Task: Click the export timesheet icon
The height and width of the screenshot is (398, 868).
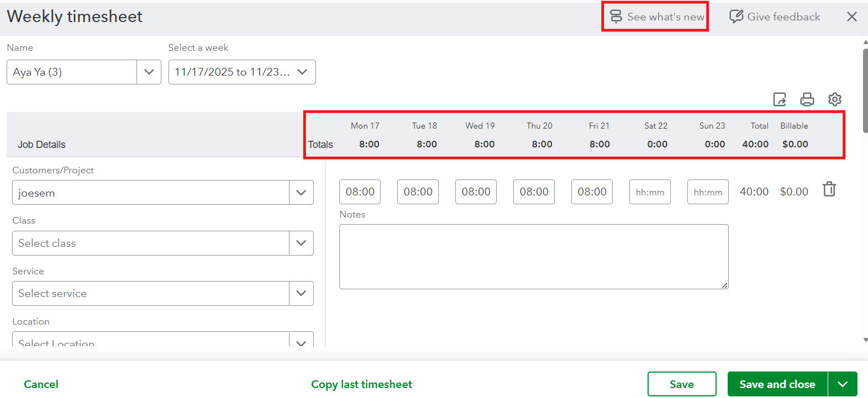Action: pyautogui.click(x=780, y=99)
